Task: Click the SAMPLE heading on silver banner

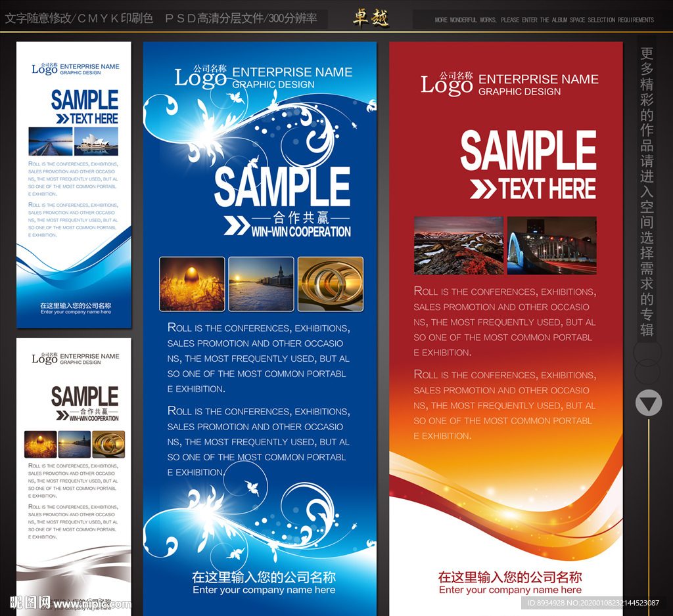Action: [85, 396]
